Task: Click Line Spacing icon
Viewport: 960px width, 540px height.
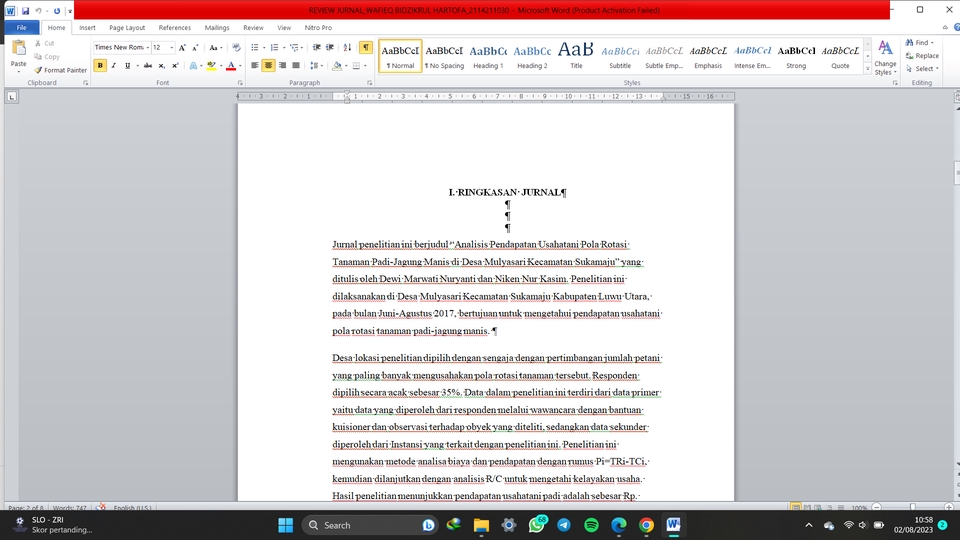Action: click(x=314, y=66)
